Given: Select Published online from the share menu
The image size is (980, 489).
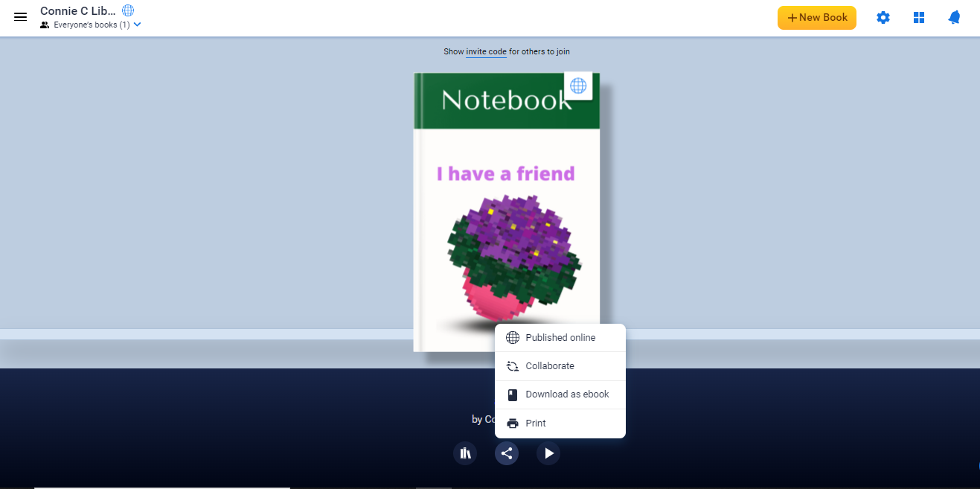Looking at the screenshot, I should (560, 338).
